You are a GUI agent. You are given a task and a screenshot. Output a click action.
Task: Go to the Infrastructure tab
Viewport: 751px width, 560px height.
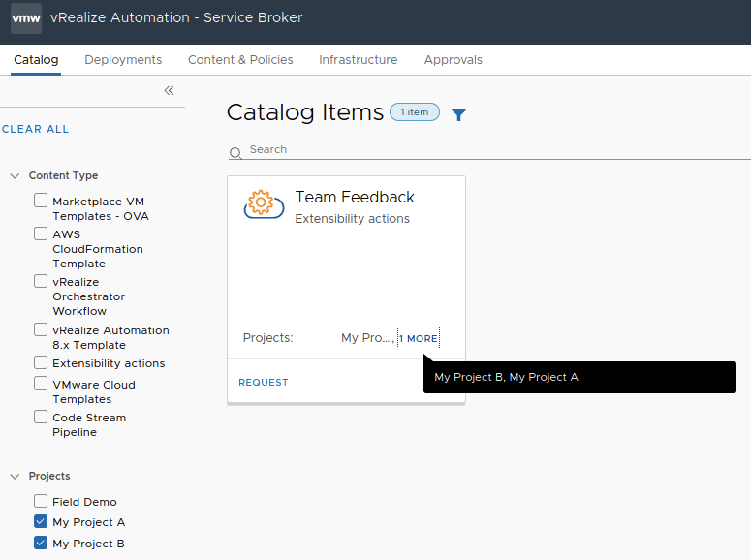coord(358,60)
